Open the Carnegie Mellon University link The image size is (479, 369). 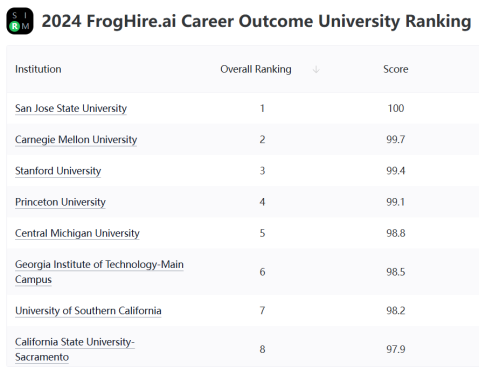(76, 139)
